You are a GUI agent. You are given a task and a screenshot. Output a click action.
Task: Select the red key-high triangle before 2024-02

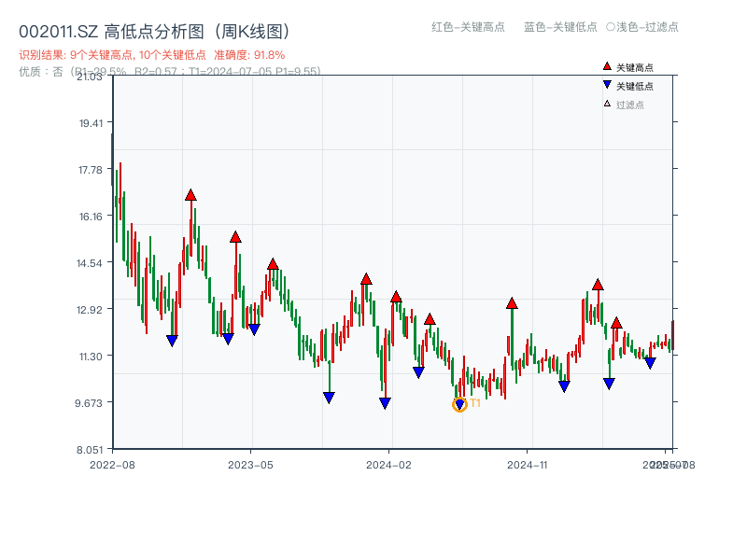[x=366, y=279]
